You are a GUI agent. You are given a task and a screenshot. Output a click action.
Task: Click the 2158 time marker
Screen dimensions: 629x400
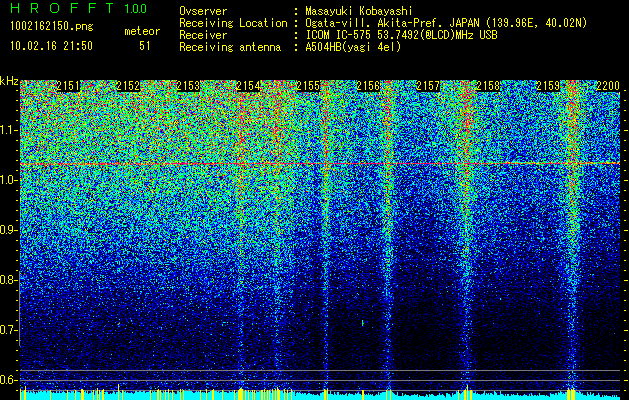(488, 85)
